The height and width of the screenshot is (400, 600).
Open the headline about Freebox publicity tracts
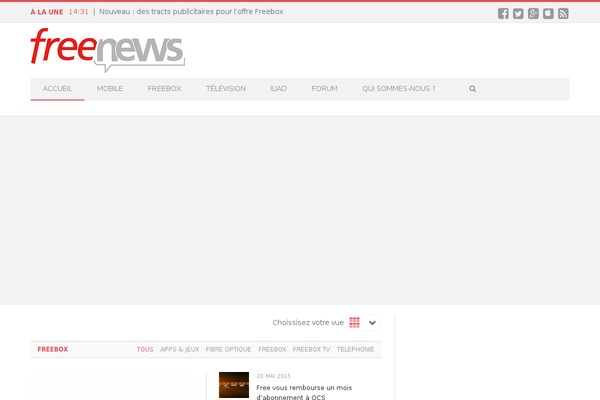coord(191,12)
